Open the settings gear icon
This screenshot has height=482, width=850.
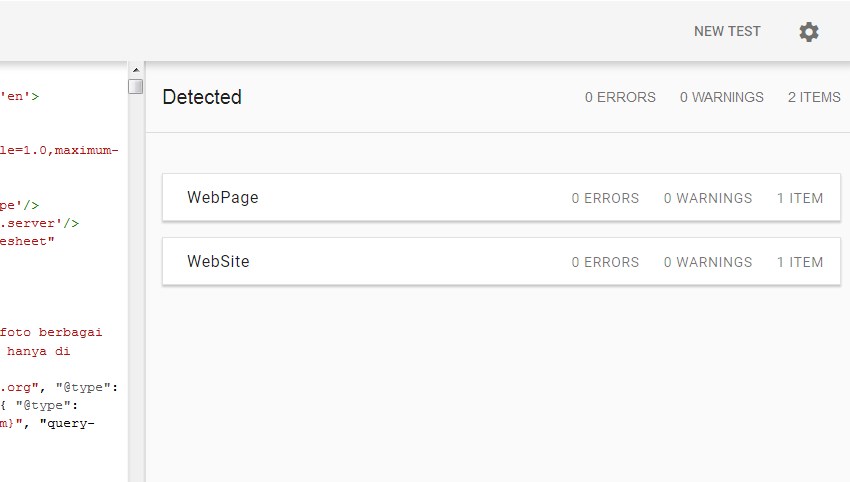(x=809, y=32)
